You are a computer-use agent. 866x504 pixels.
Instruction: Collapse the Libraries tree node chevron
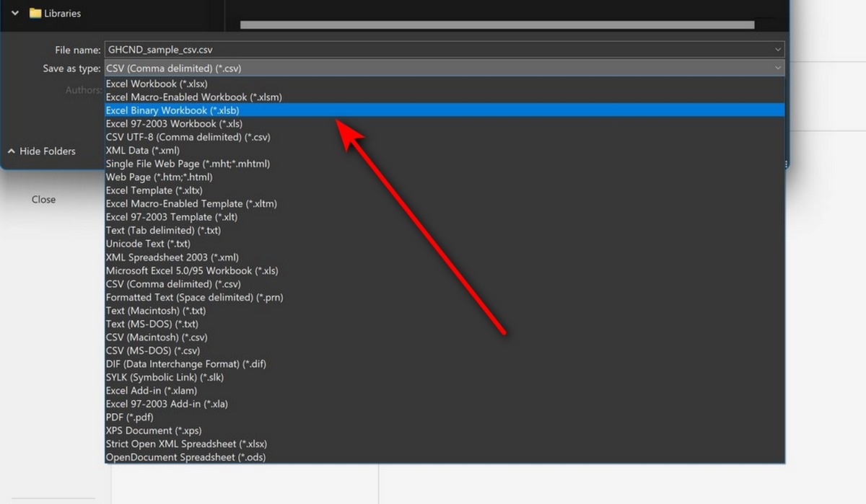(15, 13)
